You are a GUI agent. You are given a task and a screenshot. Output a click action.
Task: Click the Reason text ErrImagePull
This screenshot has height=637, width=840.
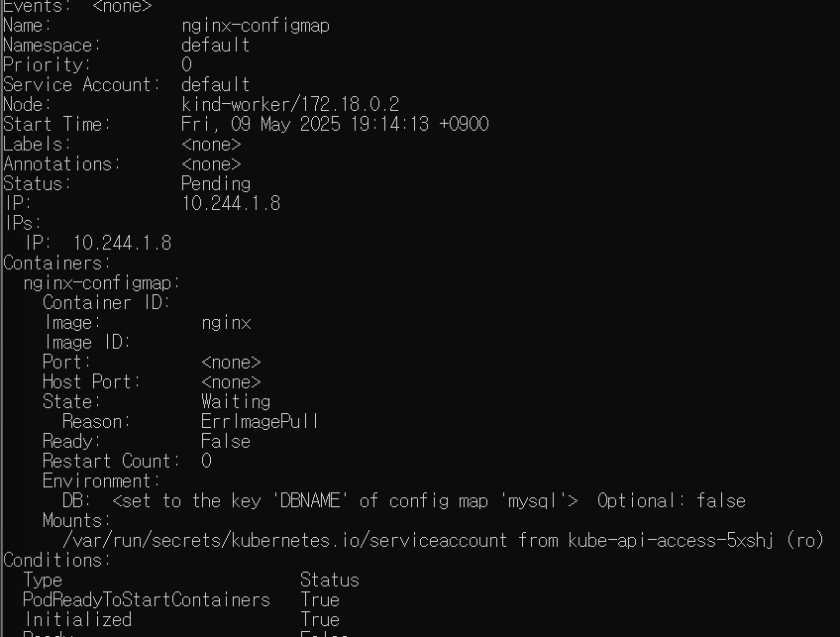(x=260, y=422)
